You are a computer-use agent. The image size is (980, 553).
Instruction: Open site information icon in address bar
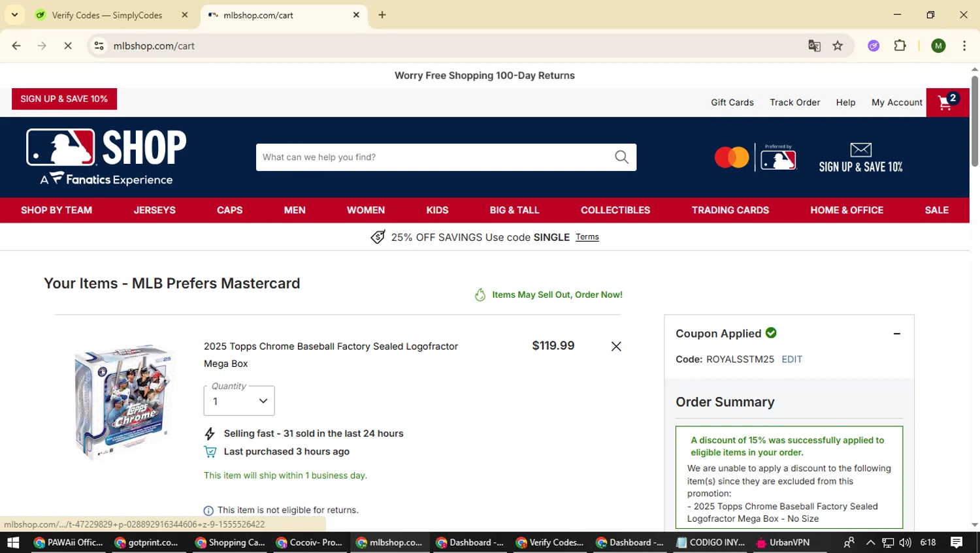click(99, 46)
